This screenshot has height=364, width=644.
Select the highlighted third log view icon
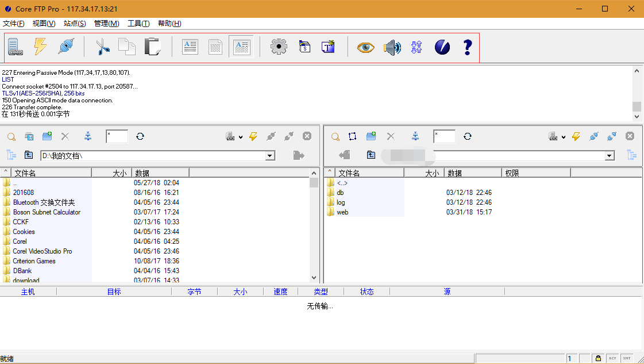241,47
